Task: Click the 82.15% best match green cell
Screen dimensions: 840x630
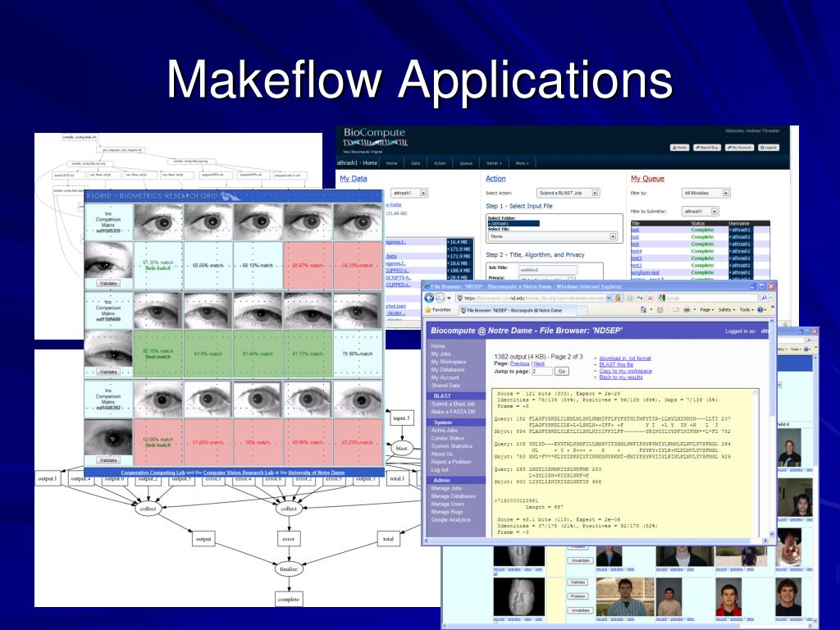Action: click(x=158, y=354)
